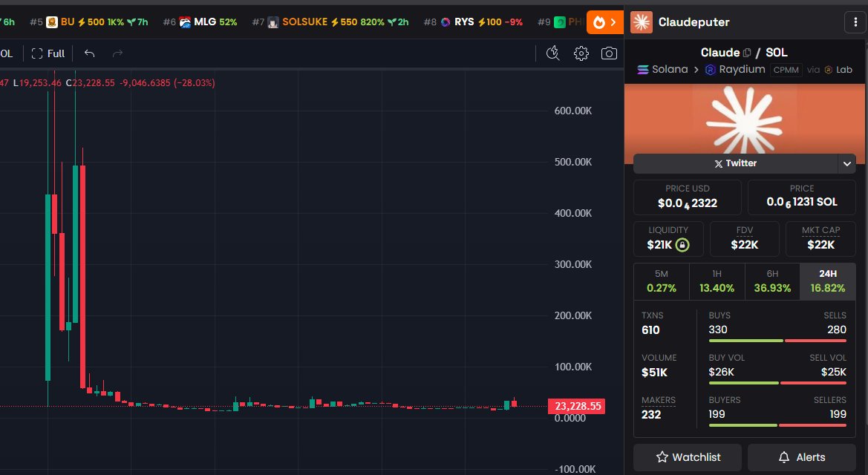Click the LIQUIDITY $21K box

point(668,238)
